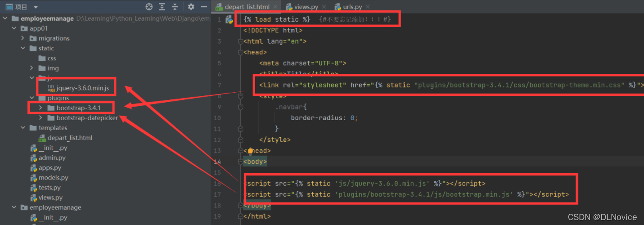Fold the html tag on line 3

[240, 41]
